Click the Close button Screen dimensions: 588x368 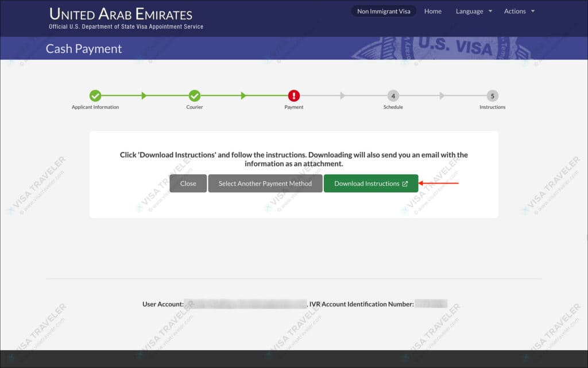tap(188, 183)
